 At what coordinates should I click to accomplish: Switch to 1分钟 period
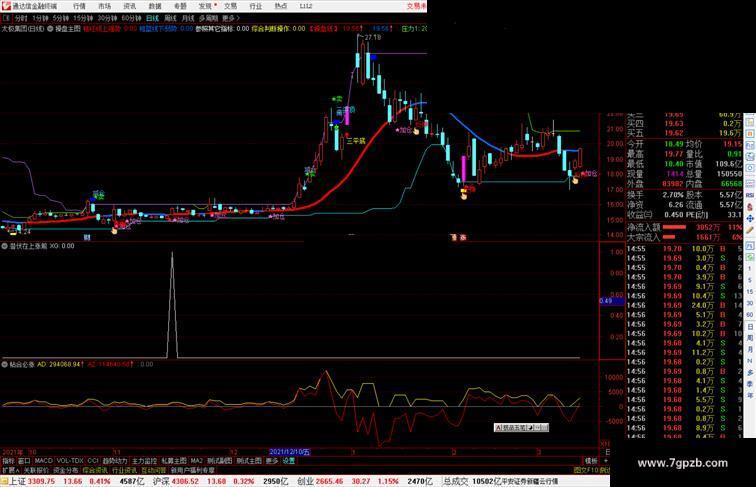tap(40, 18)
